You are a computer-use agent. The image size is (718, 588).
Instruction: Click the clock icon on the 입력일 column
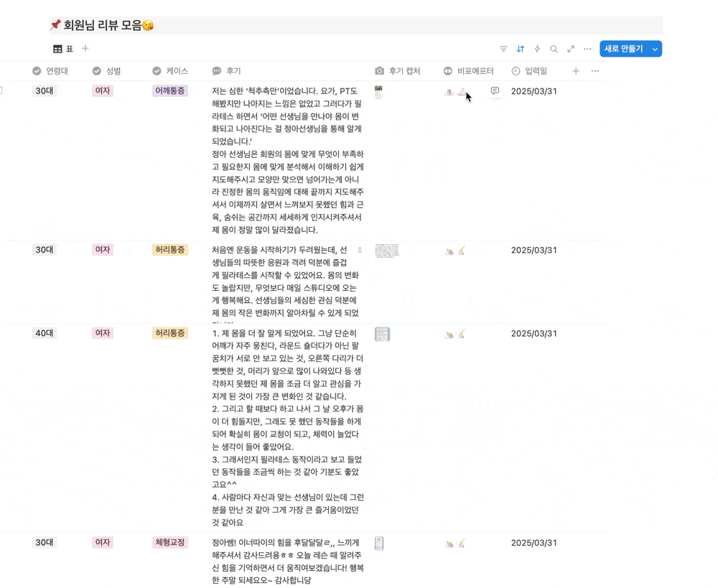[516, 71]
